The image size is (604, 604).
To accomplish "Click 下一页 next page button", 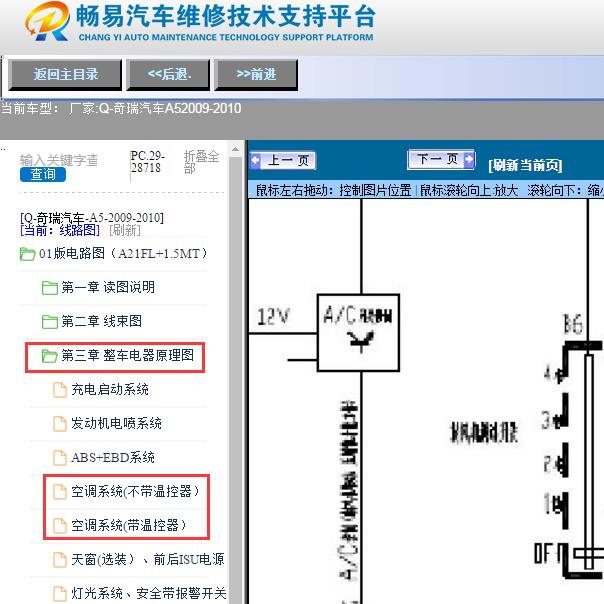I will point(441,159).
